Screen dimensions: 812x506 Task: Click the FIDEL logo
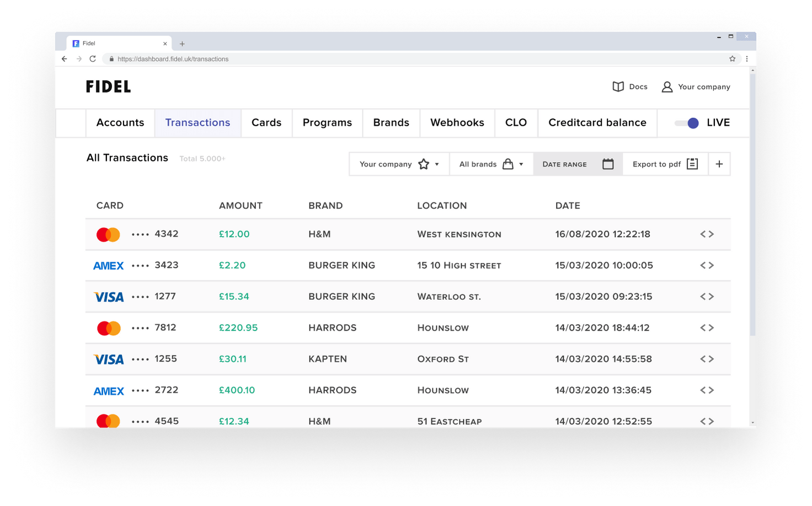pos(108,87)
